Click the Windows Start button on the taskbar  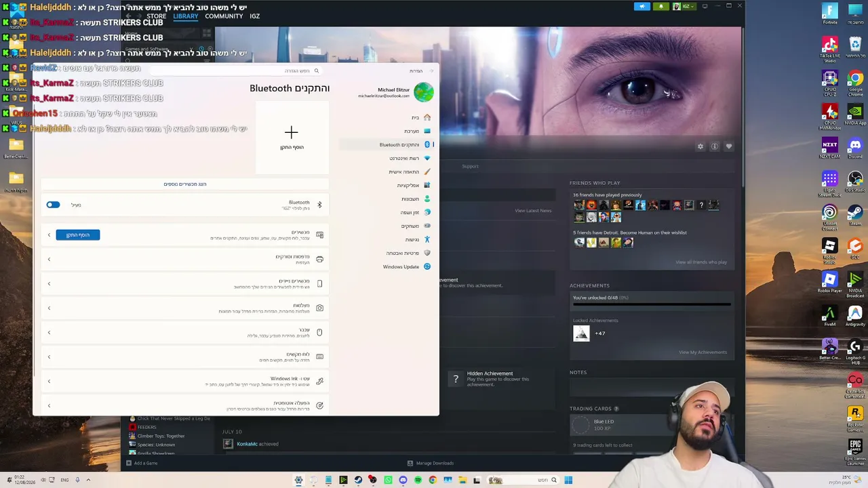tap(568, 481)
